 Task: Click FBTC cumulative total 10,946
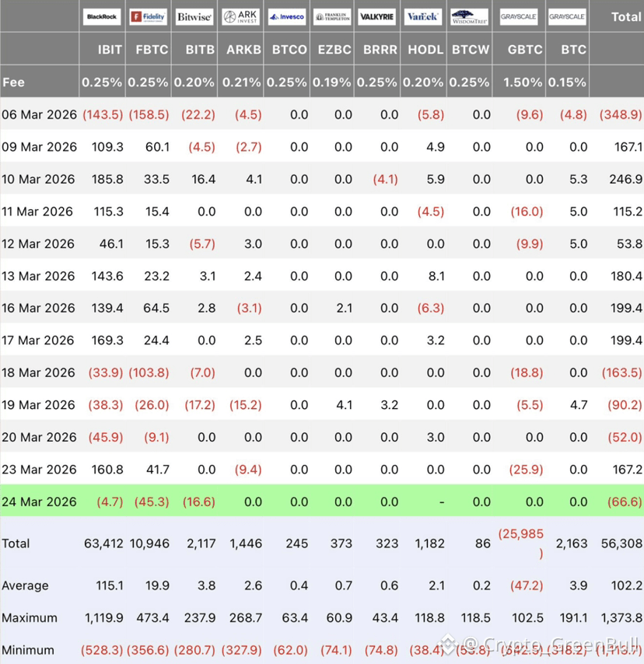(149, 543)
